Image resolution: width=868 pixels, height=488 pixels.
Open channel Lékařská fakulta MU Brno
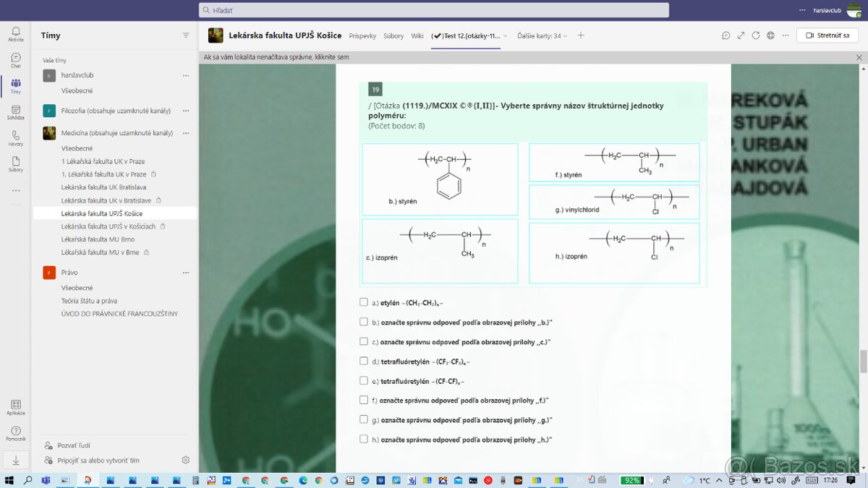[98, 239]
